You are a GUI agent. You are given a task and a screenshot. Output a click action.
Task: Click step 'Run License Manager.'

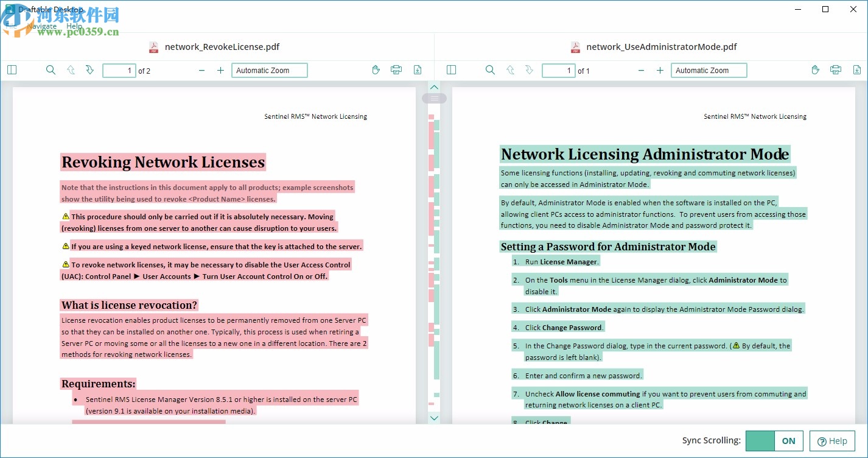coord(561,262)
